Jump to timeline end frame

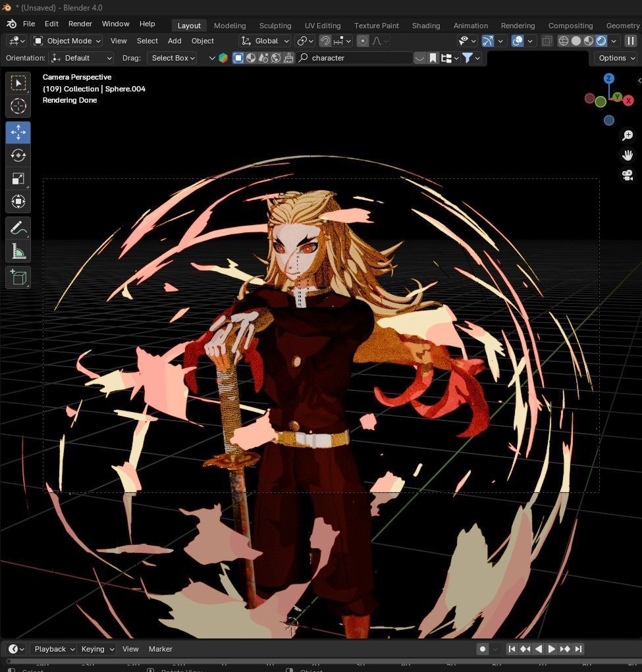tap(578, 649)
